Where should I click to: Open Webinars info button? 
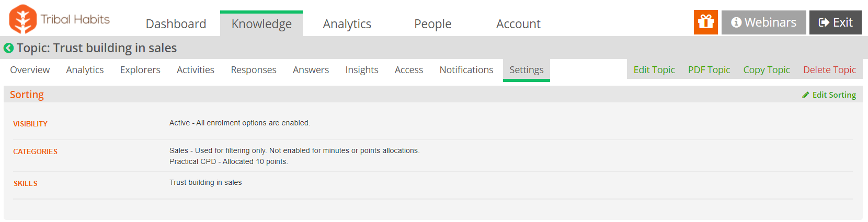[x=764, y=22]
